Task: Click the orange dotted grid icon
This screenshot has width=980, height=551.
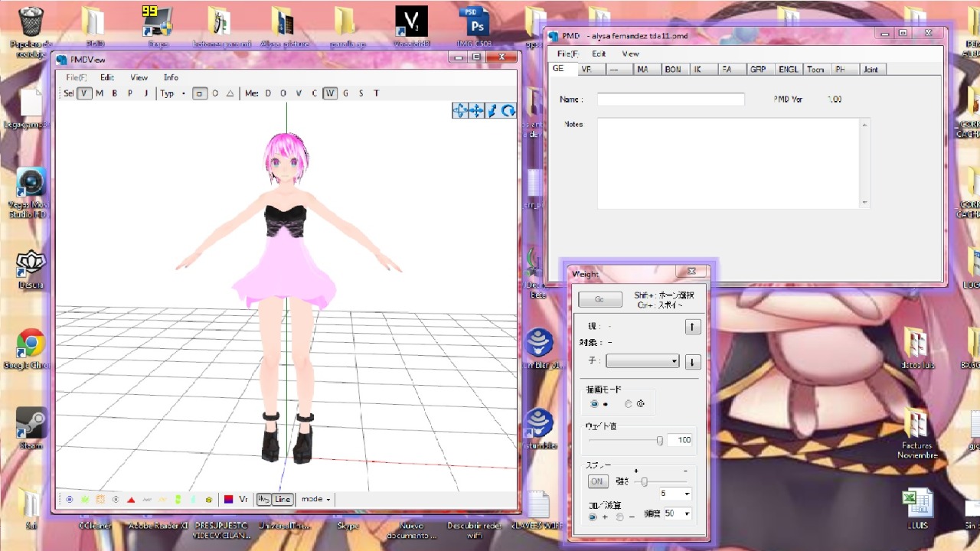Action: (100, 500)
